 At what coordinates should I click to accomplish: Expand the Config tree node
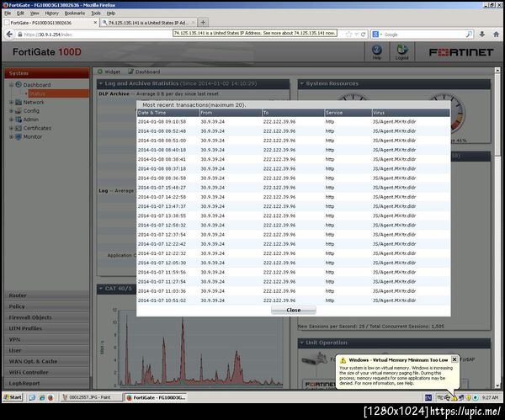click(x=11, y=111)
